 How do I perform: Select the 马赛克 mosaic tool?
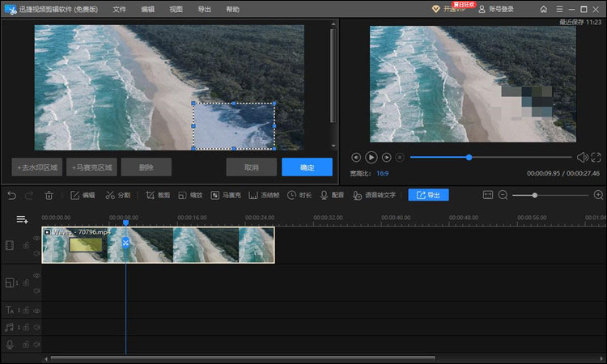tap(226, 195)
